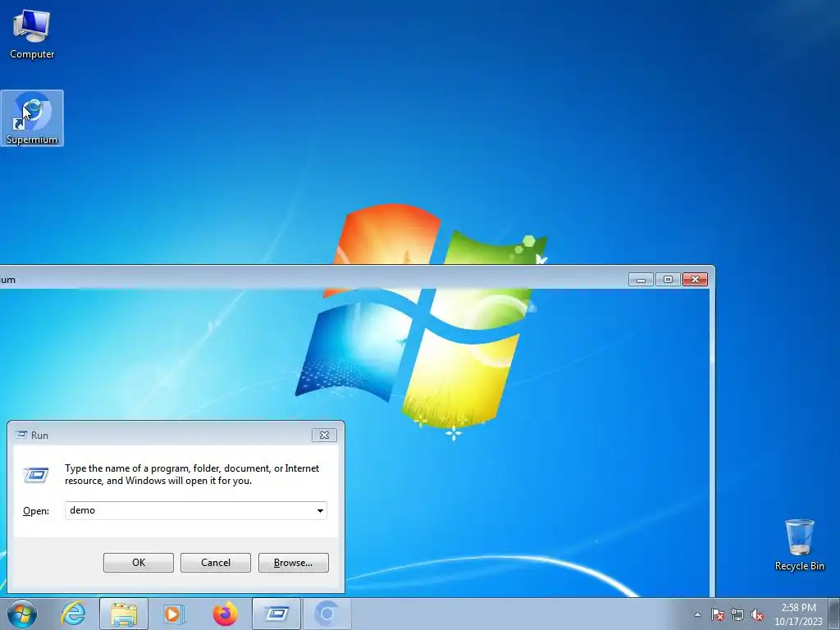
Task: Launch Internet Explorer from the taskbar
Action: click(x=73, y=614)
